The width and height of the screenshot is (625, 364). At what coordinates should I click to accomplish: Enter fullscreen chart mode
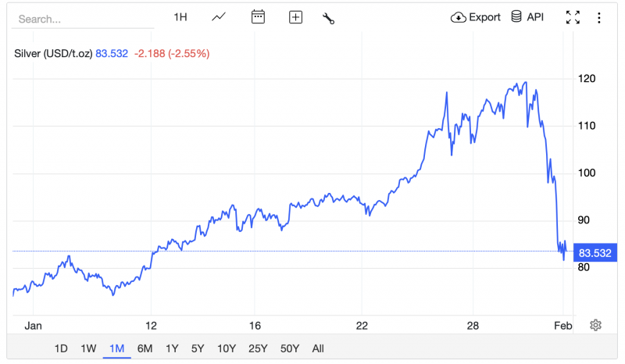tap(573, 17)
